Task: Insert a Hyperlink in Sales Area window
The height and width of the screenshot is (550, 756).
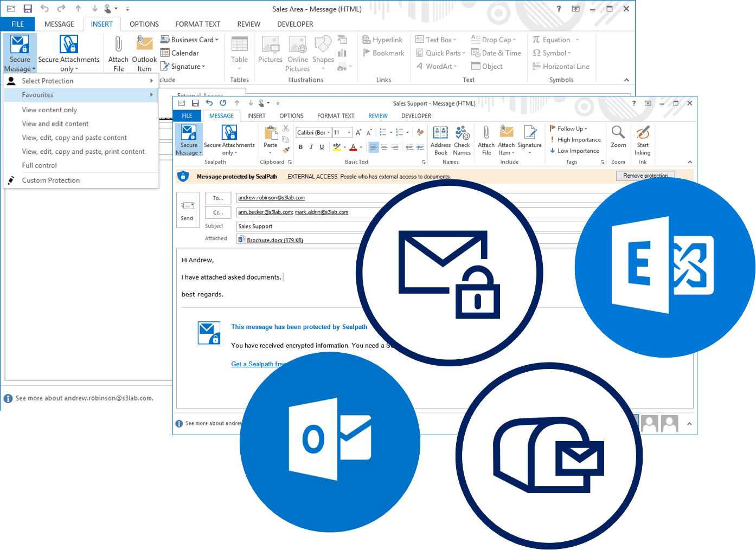Action: click(382, 40)
